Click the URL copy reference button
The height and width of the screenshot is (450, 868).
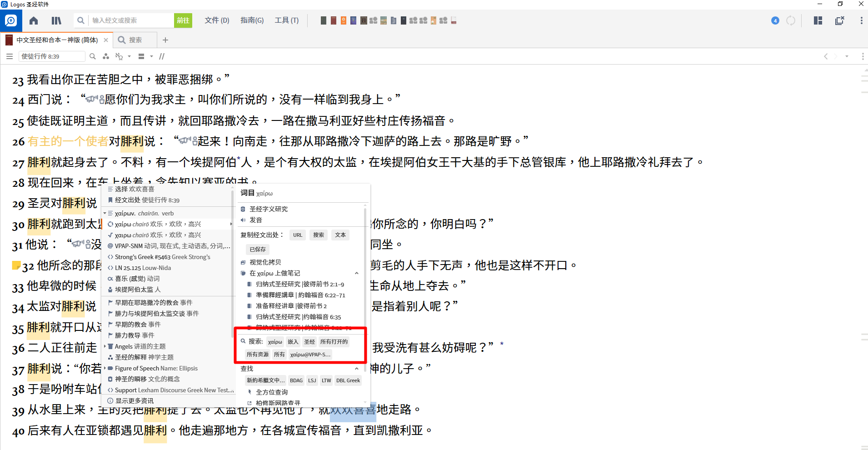298,235
